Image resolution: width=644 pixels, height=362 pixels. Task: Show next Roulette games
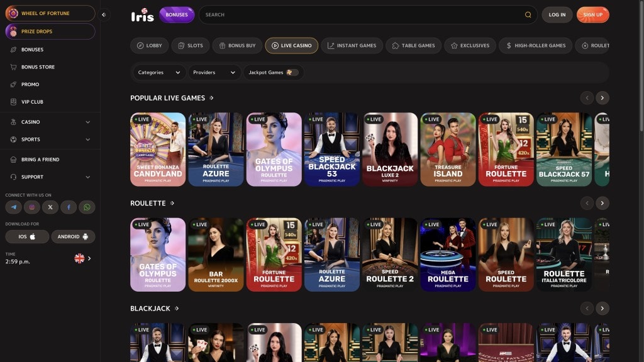point(602,203)
